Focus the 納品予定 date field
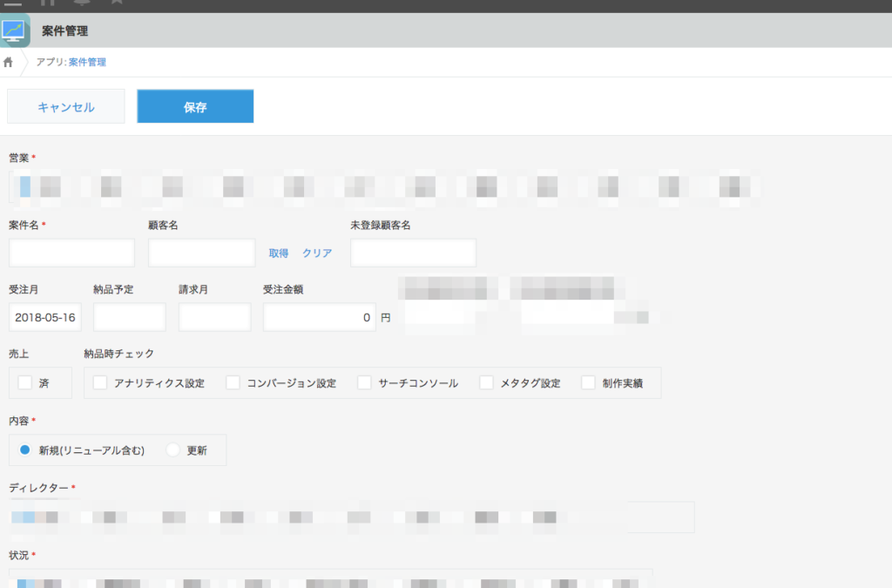This screenshot has width=892, height=588. [130, 317]
